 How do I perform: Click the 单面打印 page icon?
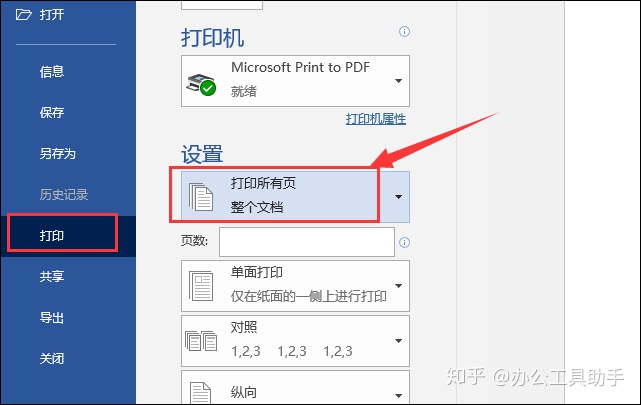point(201,286)
